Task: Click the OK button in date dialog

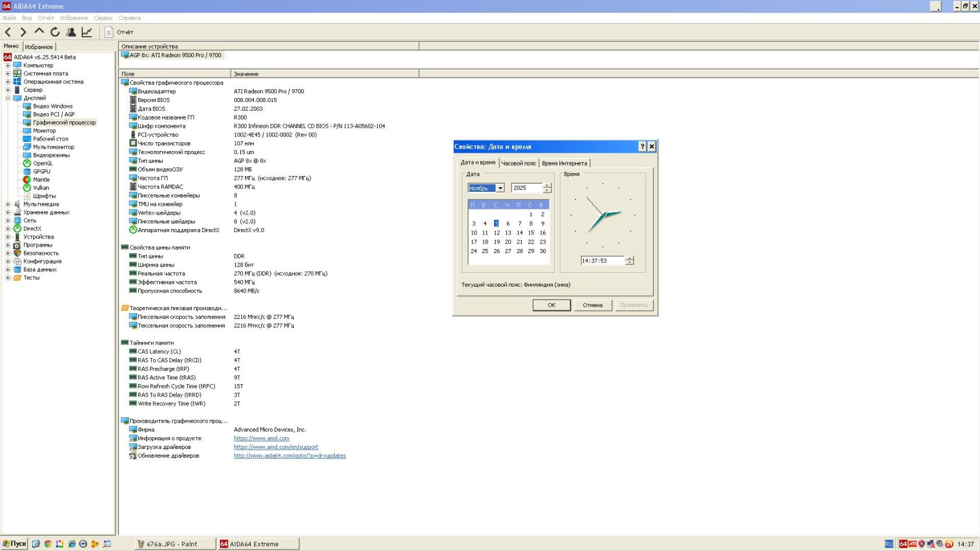Action: coord(551,305)
